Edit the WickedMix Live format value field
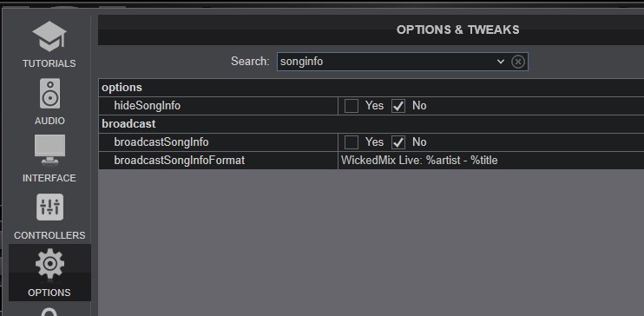The width and height of the screenshot is (644, 316). pos(490,161)
